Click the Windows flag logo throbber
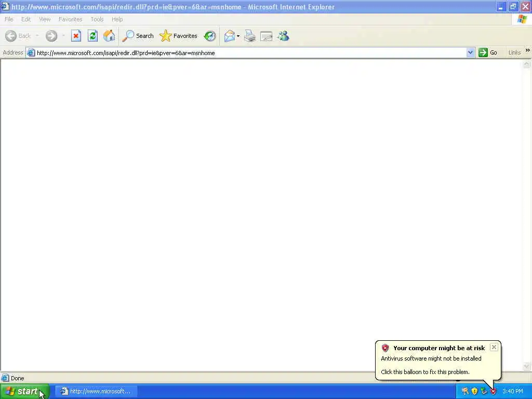This screenshot has height=399, width=532. coord(522,19)
